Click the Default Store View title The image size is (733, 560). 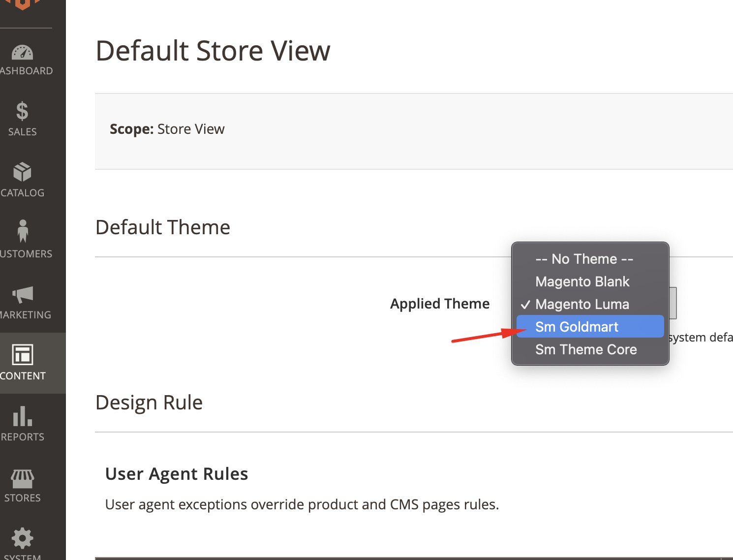(213, 51)
